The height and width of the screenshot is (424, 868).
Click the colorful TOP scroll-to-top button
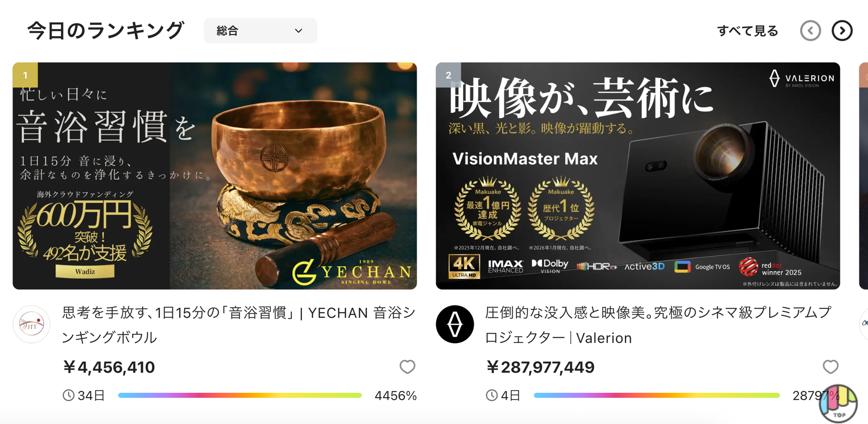point(838,404)
